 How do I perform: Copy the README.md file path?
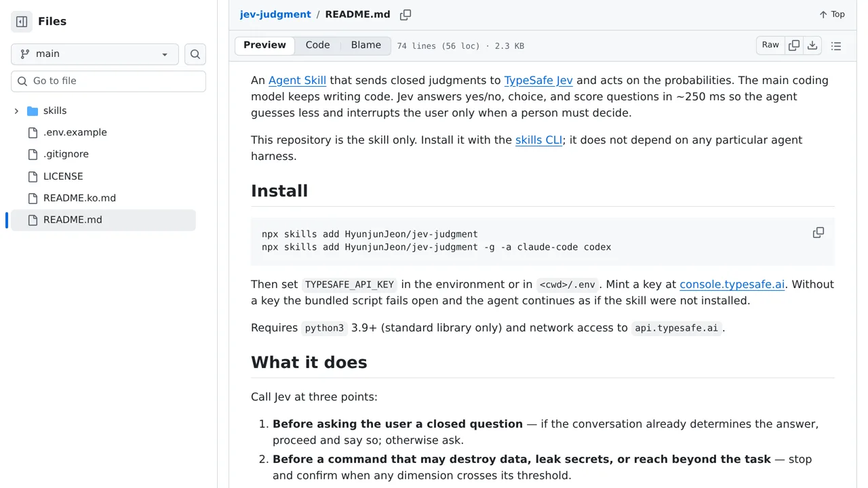click(406, 15)
